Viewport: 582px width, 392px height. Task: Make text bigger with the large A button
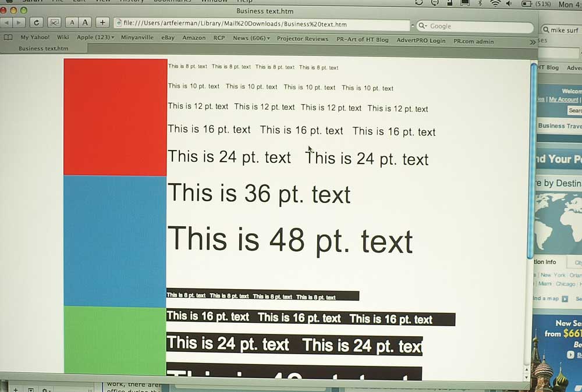[x=85, y=23]
